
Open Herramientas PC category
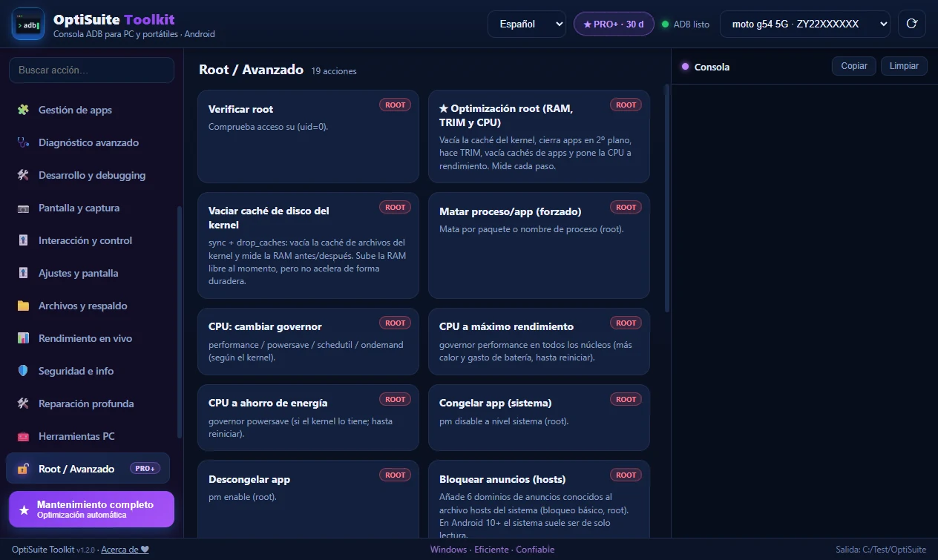88,436
